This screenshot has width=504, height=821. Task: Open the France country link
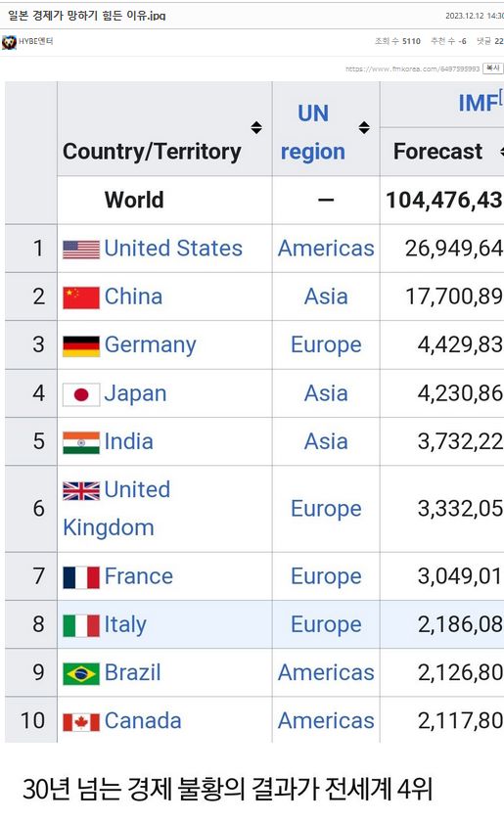point(138,576)
